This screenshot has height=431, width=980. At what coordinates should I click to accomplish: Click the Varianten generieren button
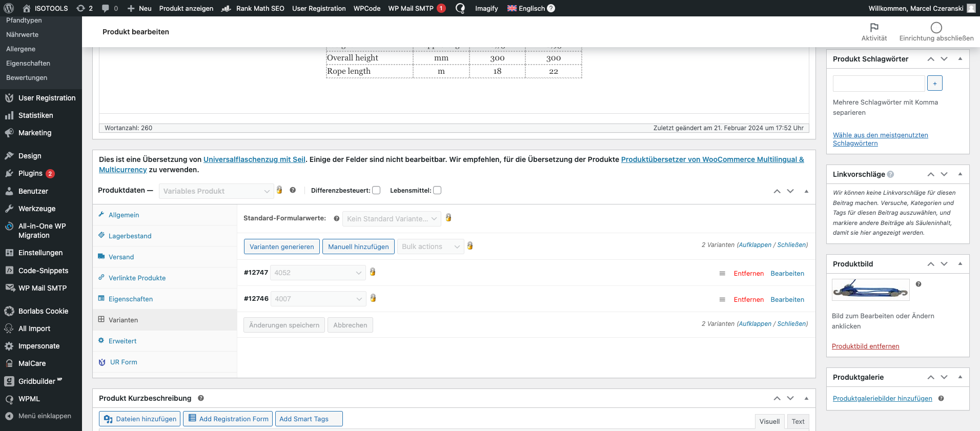282,247
